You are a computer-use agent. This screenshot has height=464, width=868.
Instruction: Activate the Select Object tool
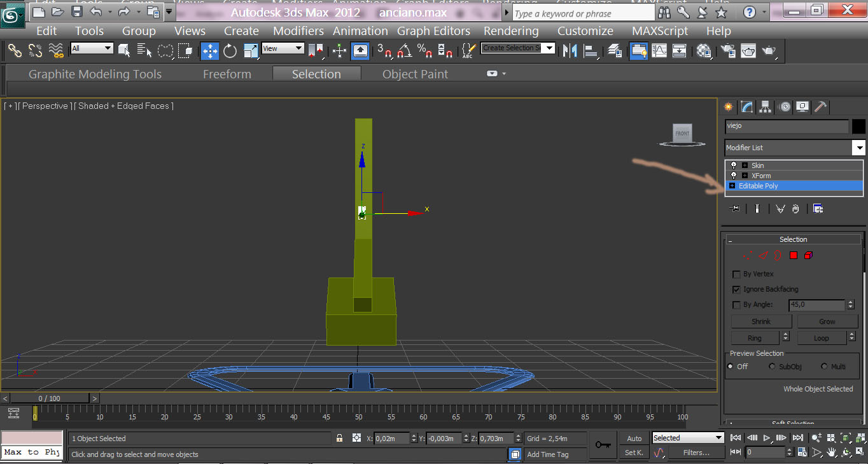click(x=124, y=50)
